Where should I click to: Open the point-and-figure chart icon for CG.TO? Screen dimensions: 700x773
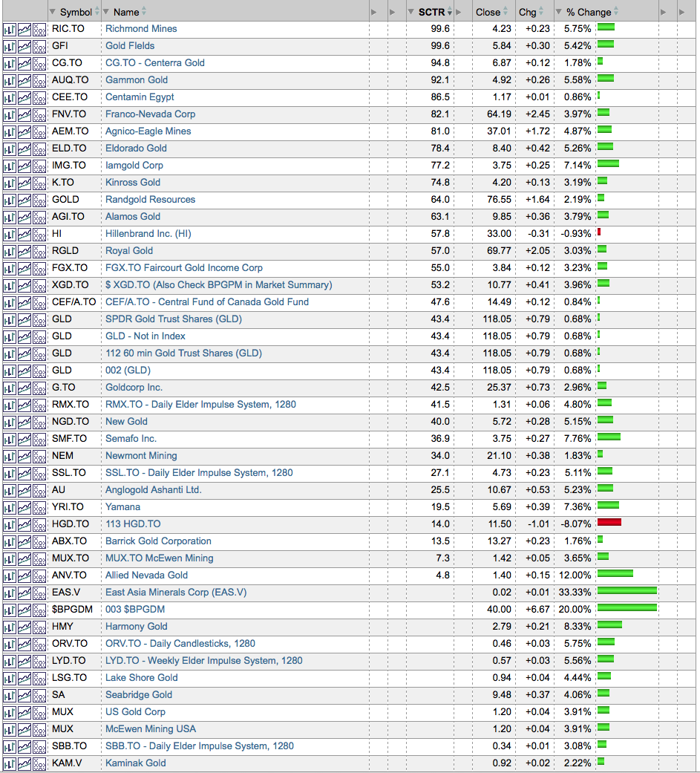pos(39,64)
